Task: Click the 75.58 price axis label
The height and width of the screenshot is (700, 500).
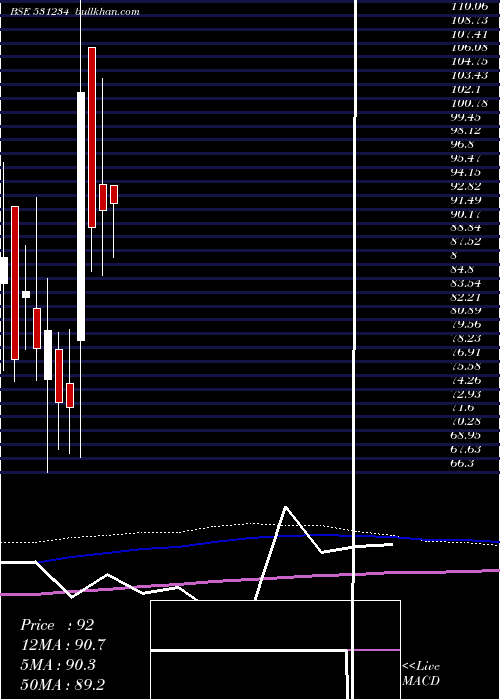Action: coord(466,366)
